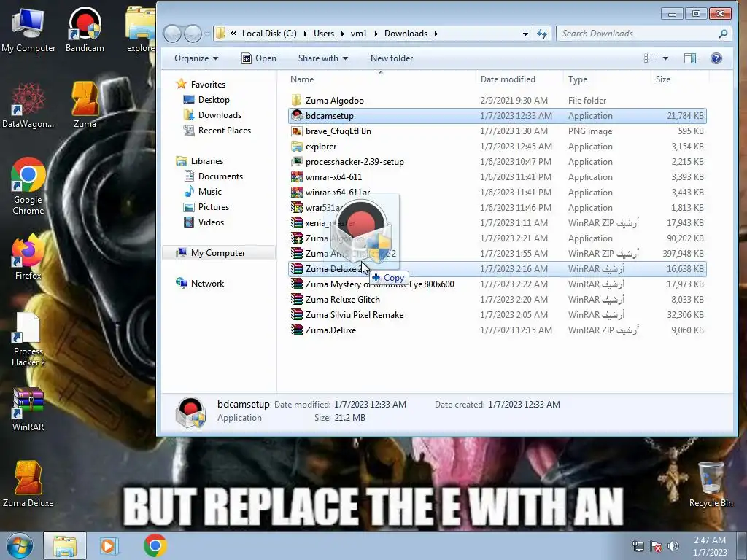Viewport: 747px width, 560px height.
Task: Click in Search Downloads field
Action: [x=638, y=34]
